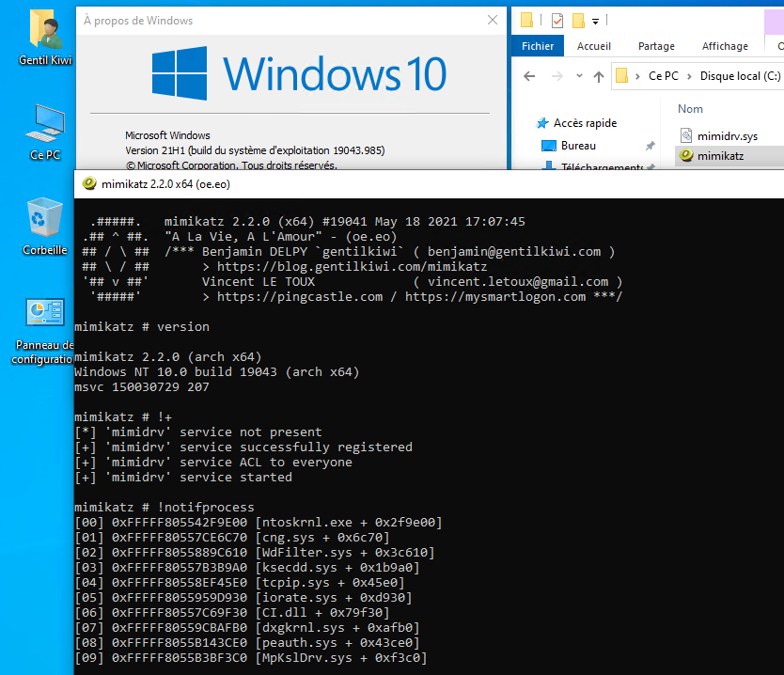Screen dimensions: 784x675
Task: Click the pin icon next to Bureau
Action: (x=650, y=146)
